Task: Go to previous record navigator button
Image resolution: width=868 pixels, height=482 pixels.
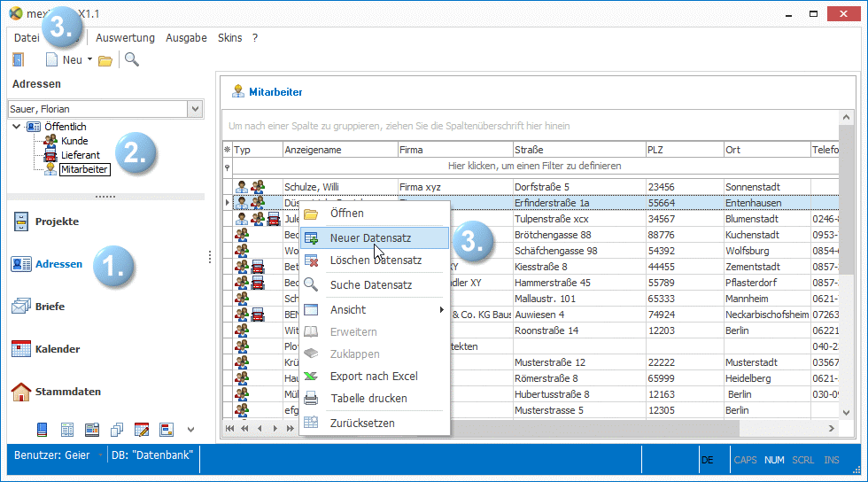Action: click(x=260, y=428)
